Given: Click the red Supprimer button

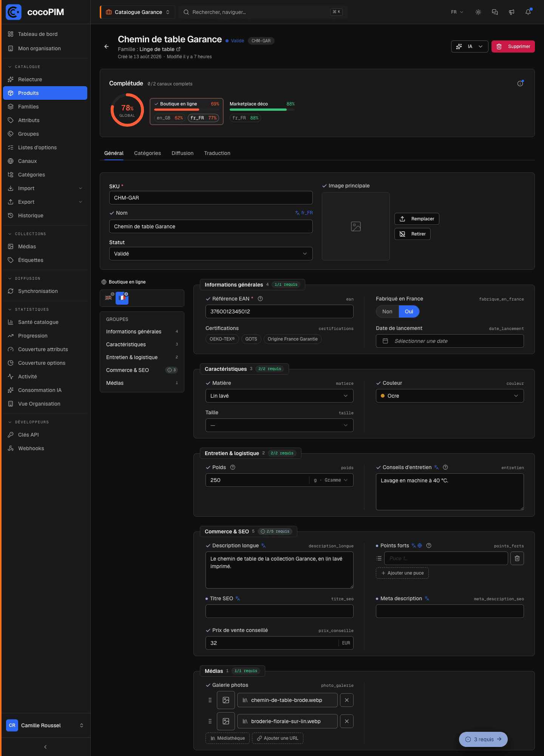Looking at the screenshot, I should (513, 46).
